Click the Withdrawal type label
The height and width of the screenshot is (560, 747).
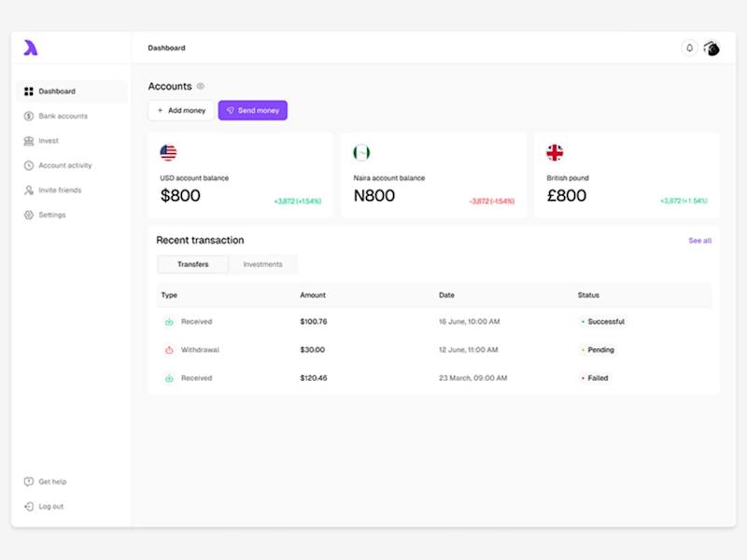tap(200, 349)
